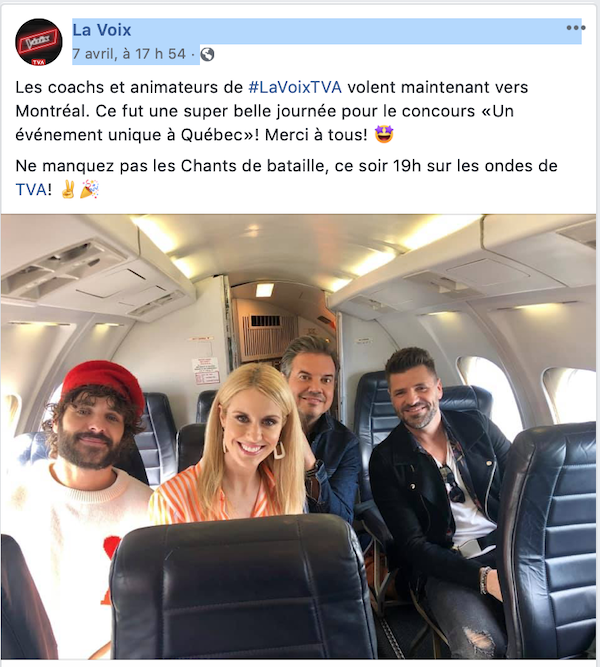Click the victory hand emoji

tap(68, 189)
